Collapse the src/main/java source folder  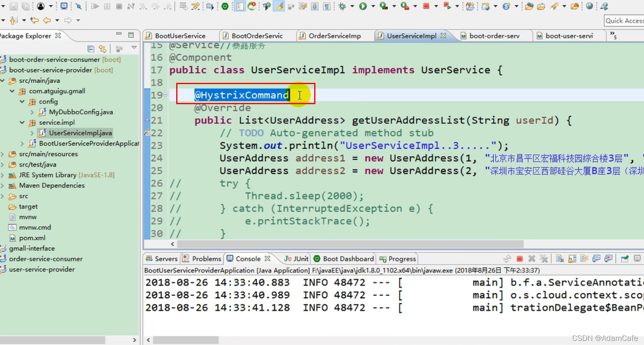pyautogui.click(x=2, y=80)
